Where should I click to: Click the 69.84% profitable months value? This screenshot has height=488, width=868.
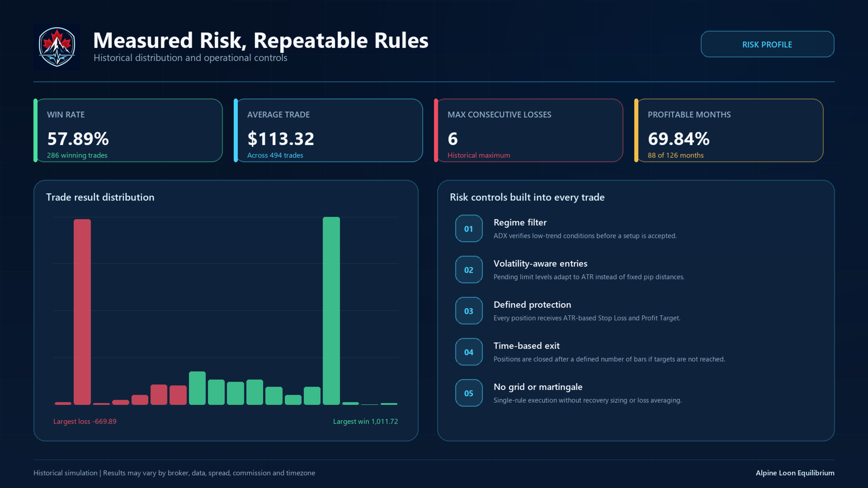pos(679,139)
